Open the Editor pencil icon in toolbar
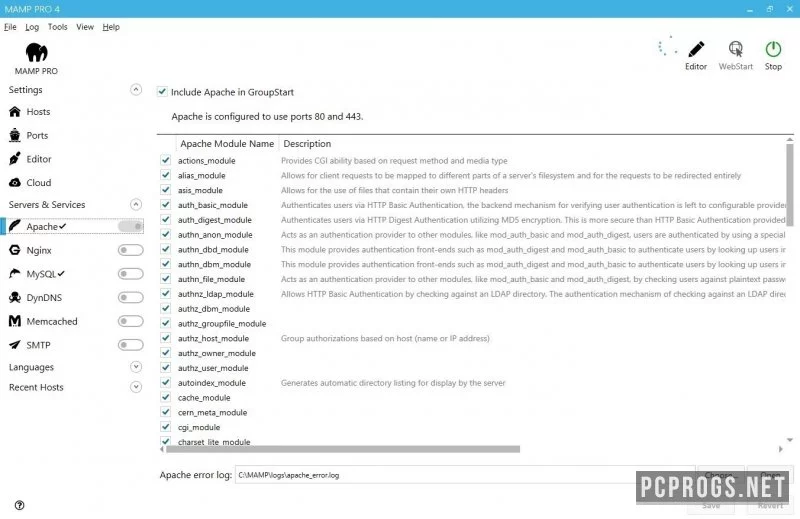The height and width of the screenshot is (519, 800). pos(696,50)
